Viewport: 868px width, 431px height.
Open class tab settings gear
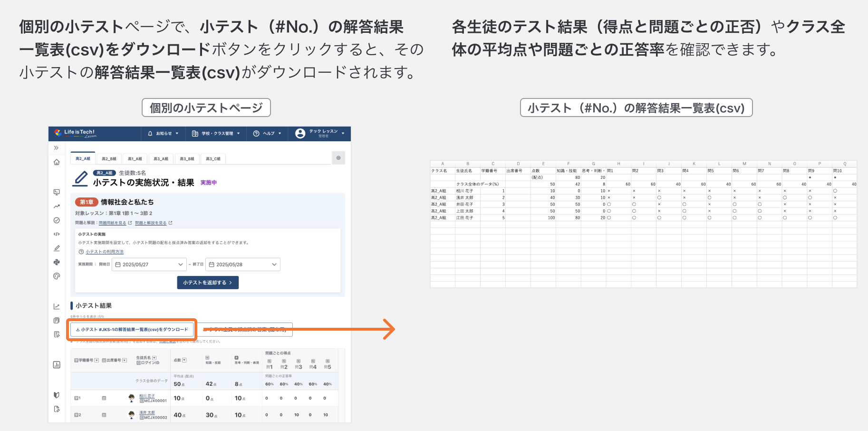point(338,158)
